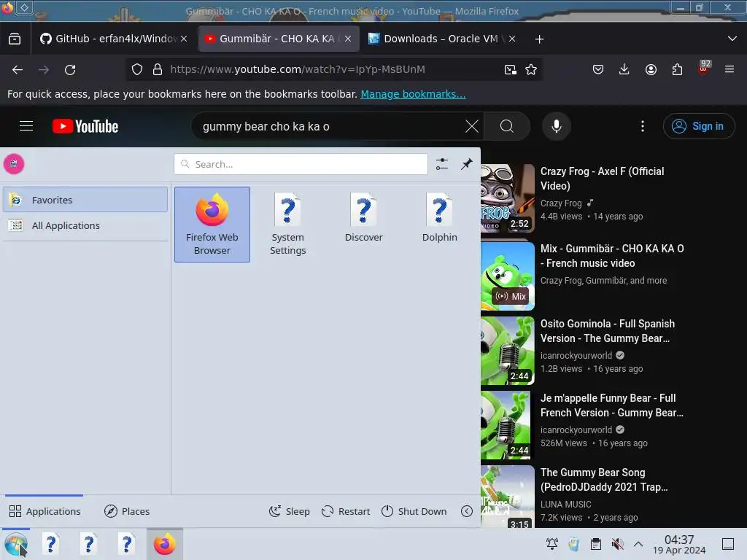Viewport: 747px width, 560px height.
Task: Click the YouTube logo
Action: tap(85, 126)
